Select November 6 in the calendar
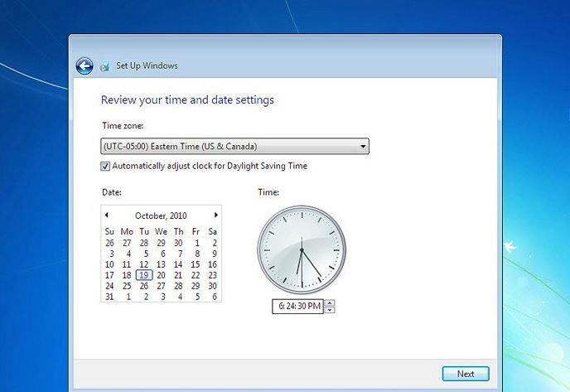 coord(215,297)
